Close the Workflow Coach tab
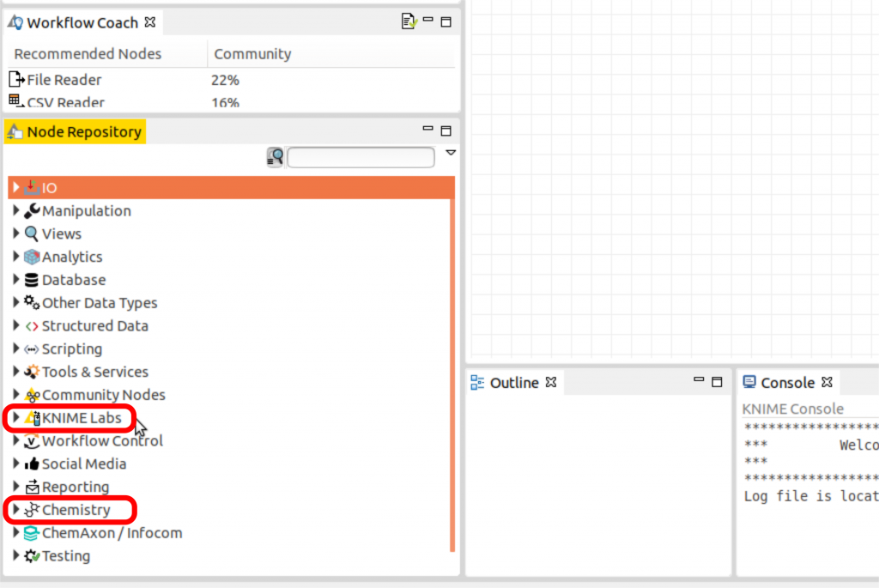879x588 pixels. [150, 21]
